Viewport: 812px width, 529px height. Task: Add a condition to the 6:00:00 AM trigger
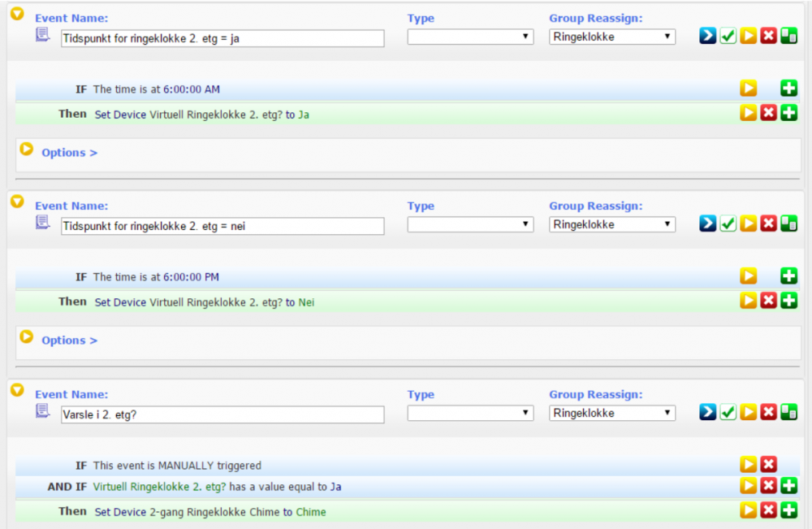pyautogui.click(x=788, y=89)
